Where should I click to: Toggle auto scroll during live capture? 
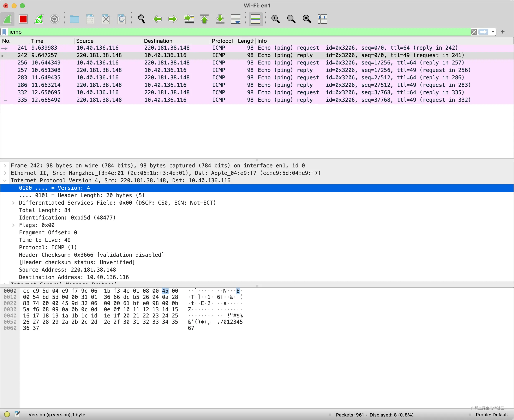236,19
